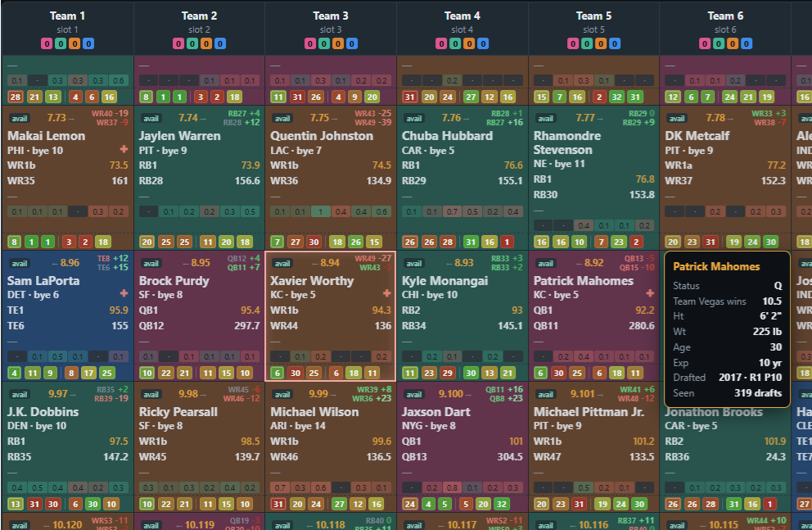
Task: Click the player name Quentin Johnston
Action: coord(322,136)
